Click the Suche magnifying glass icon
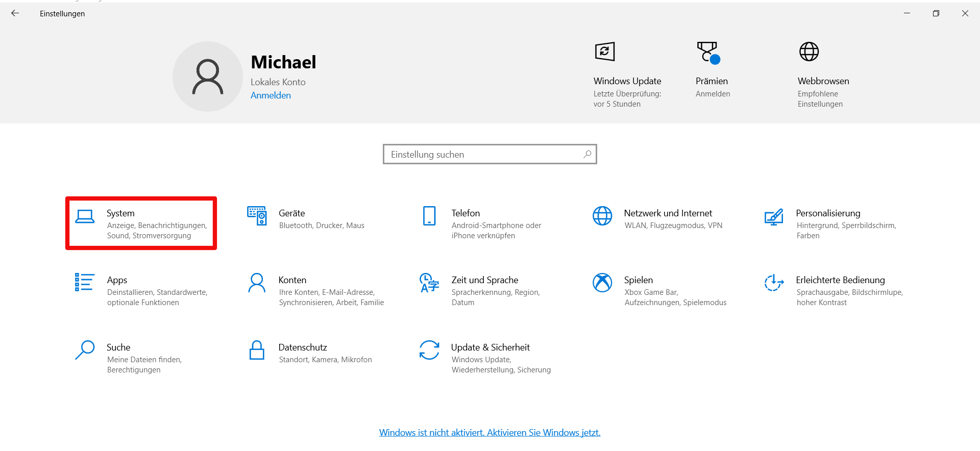The height and width of the screenshot is (451, 980). pos(85,350)
